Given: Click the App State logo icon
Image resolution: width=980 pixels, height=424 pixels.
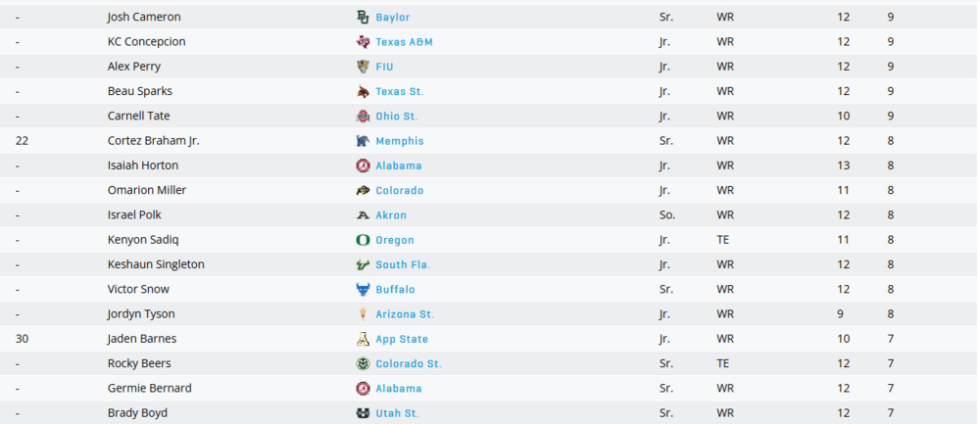Looking at the screenshot, I should 363,339.
